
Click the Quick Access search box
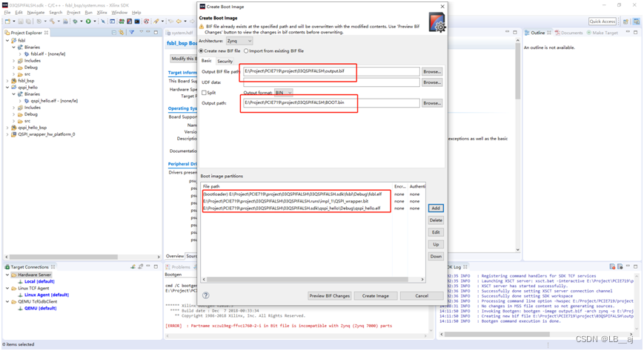tap(602, 22)
